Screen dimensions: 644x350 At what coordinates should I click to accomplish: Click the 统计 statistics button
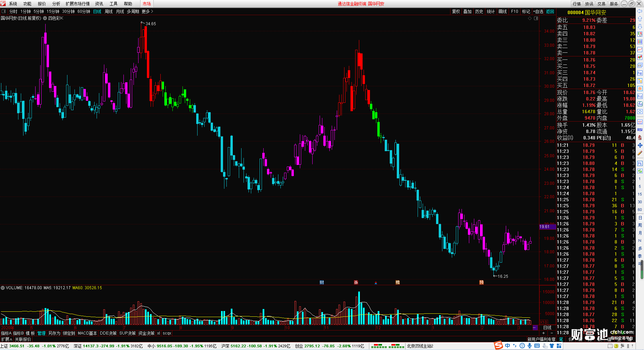491,11
